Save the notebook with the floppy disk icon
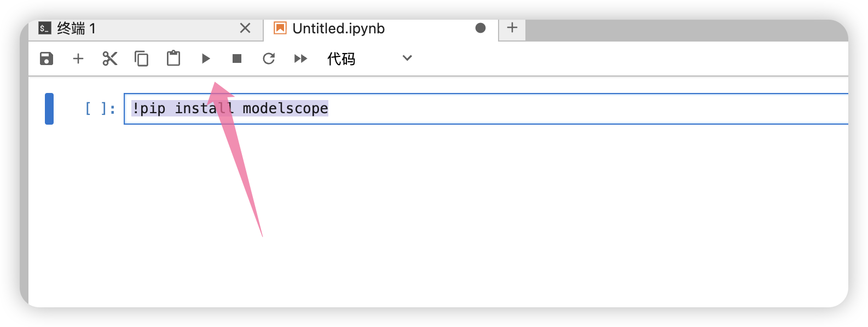The image size is (868, 327). tap(47, 59)
